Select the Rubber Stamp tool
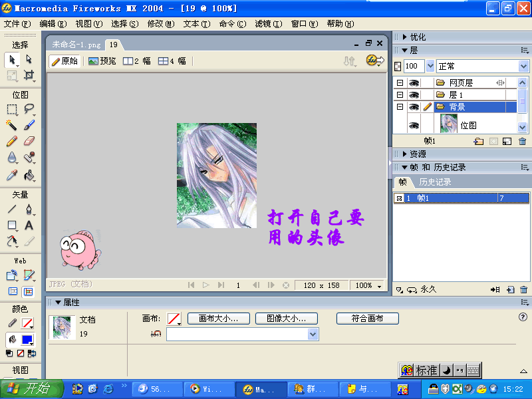Viewport: 532px width, 399px height. point(29,158)
